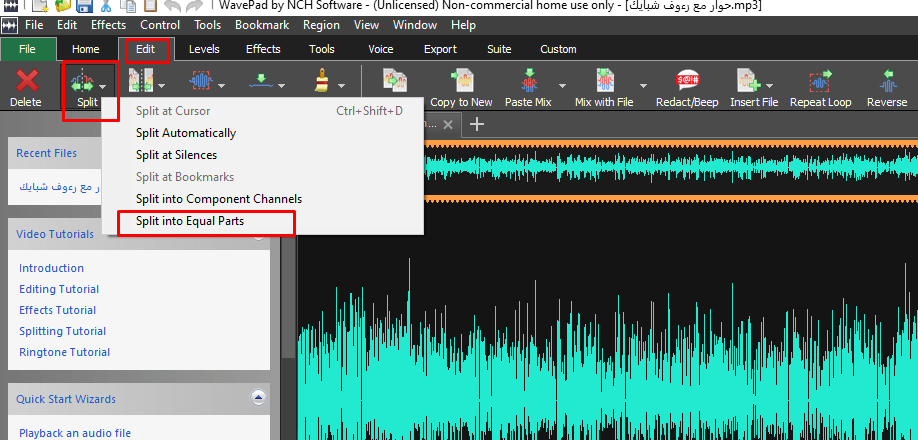Open the Splitting Tutorial link
The height and width of the screenshot is (440, 918).
click(63, 331)
